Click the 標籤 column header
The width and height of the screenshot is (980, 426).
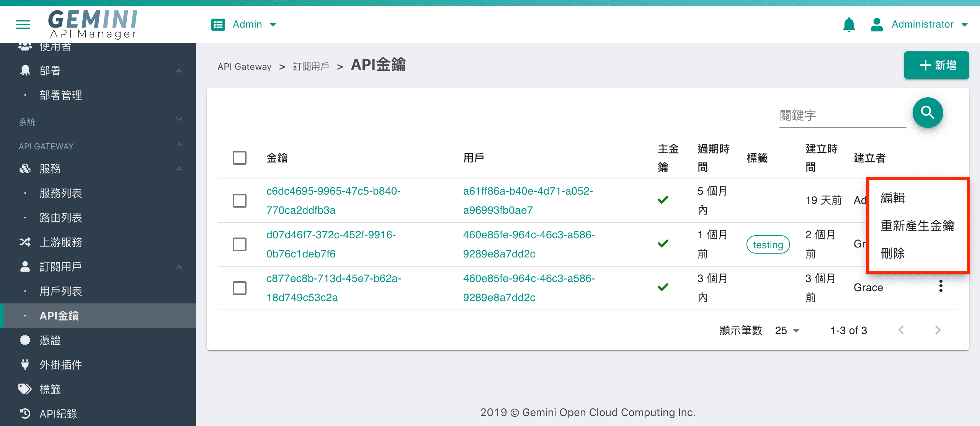(757, 158)
